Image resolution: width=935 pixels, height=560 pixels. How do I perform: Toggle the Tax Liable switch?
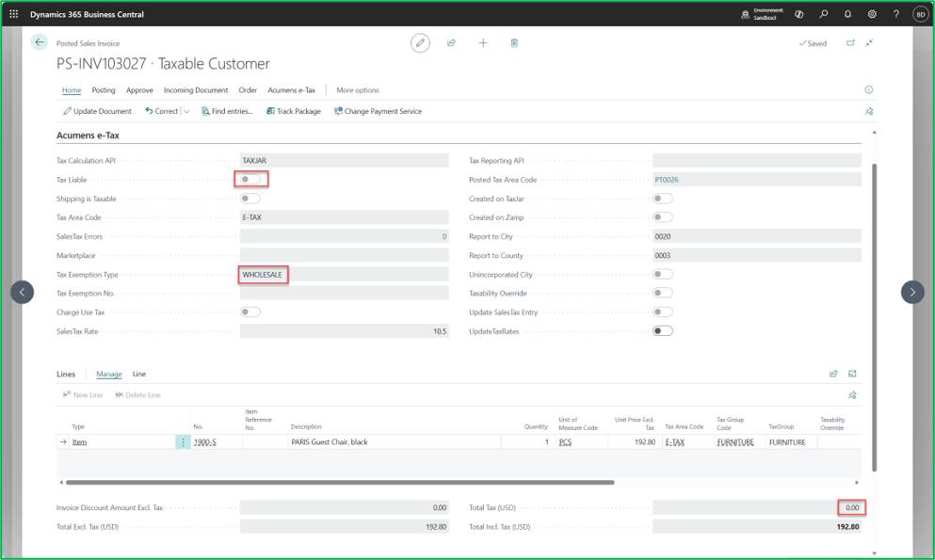tap(250, 180)
